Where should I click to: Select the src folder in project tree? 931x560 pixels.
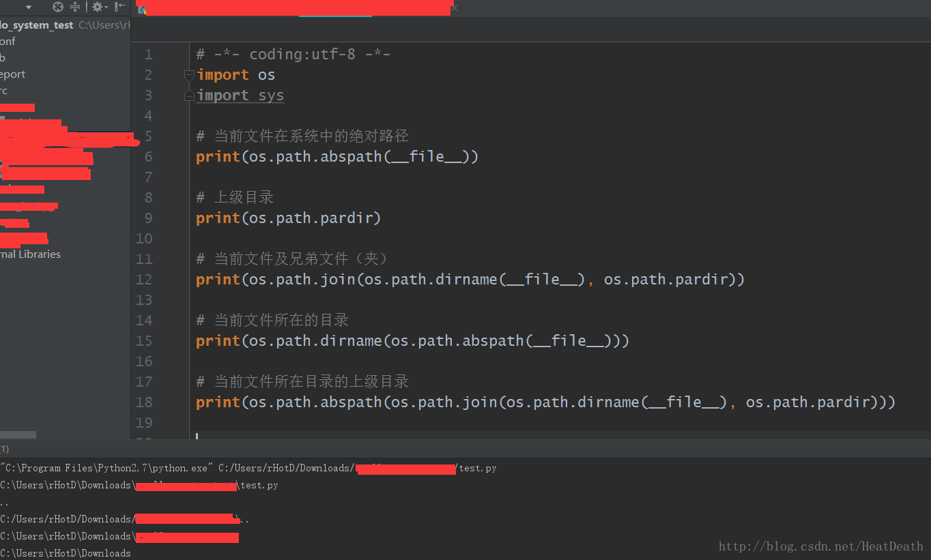pos(4,91)
